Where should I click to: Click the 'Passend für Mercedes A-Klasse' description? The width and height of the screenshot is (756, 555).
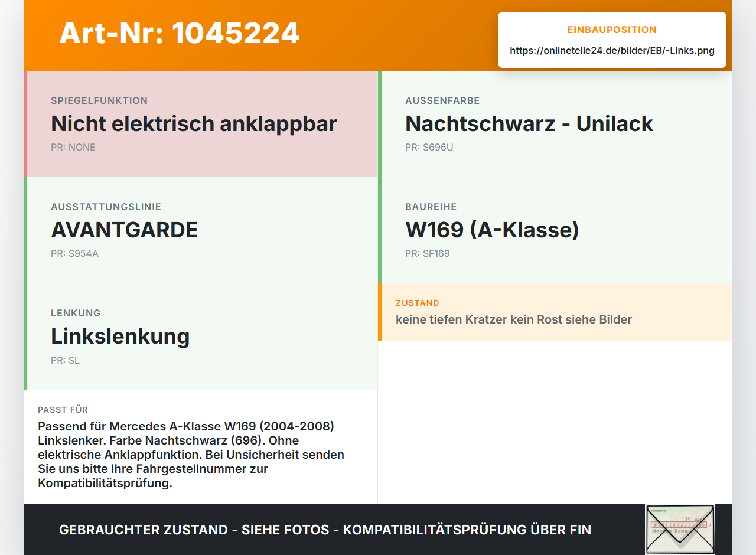pyautogui.click(x=191, y=455)
